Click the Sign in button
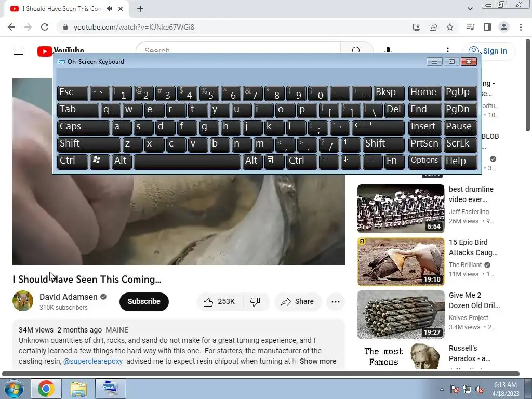The width and height of the screenshot is (532, 399). (489, 51)
